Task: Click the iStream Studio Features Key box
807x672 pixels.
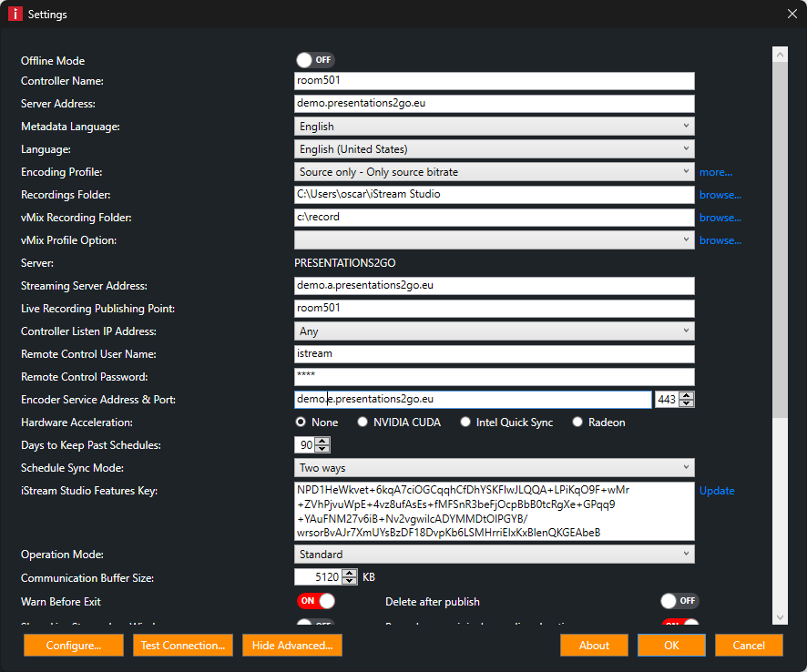Action: click(x=494, y=511)
